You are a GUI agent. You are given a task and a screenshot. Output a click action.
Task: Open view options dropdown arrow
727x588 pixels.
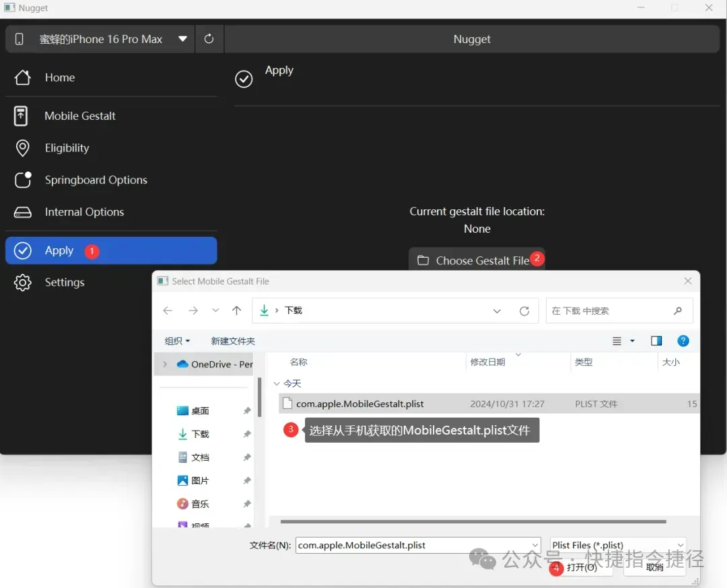tap(632, 341)
